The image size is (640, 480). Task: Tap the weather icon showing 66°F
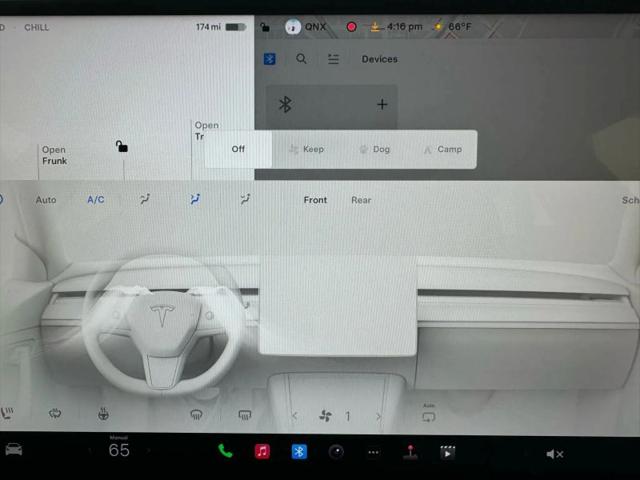point(438,27)
